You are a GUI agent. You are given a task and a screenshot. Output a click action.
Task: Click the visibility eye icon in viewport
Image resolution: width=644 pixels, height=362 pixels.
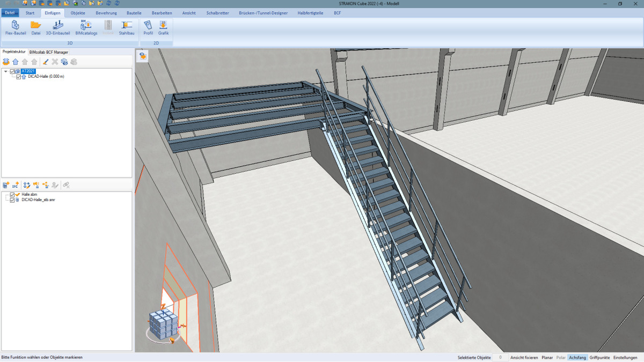click(143, 56)
